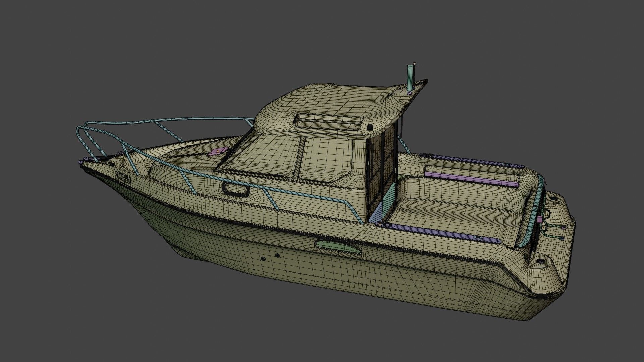Select the left of two hull drain holes
Screen dimensions: 644x362
pos(263,258)
